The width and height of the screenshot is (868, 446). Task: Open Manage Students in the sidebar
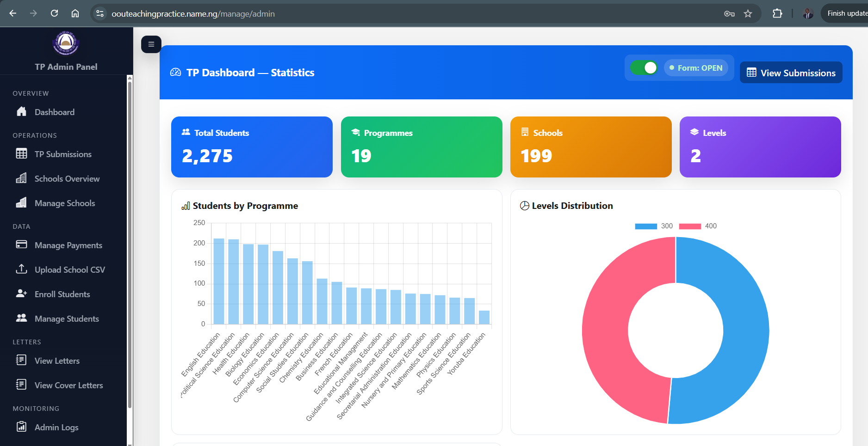(x=63, y=318)
